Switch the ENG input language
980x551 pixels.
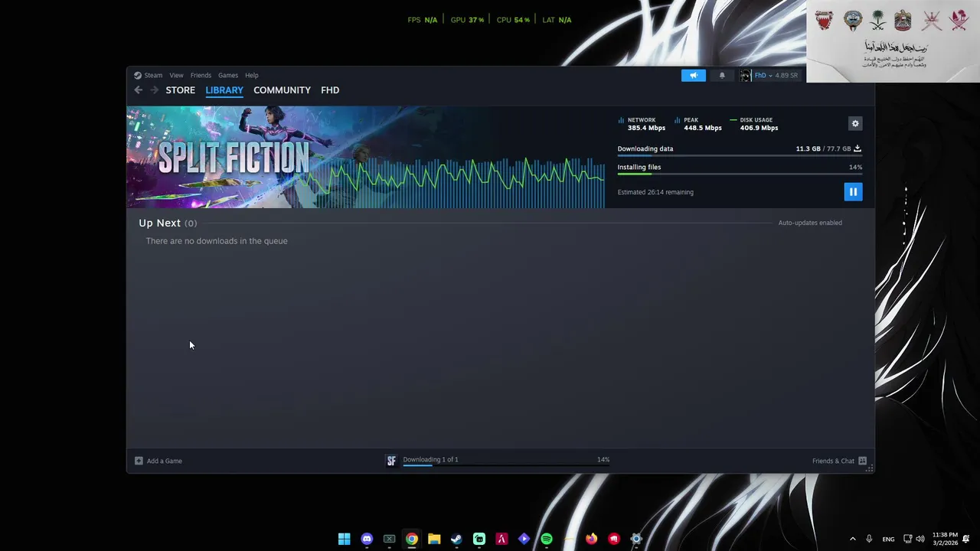888,539
